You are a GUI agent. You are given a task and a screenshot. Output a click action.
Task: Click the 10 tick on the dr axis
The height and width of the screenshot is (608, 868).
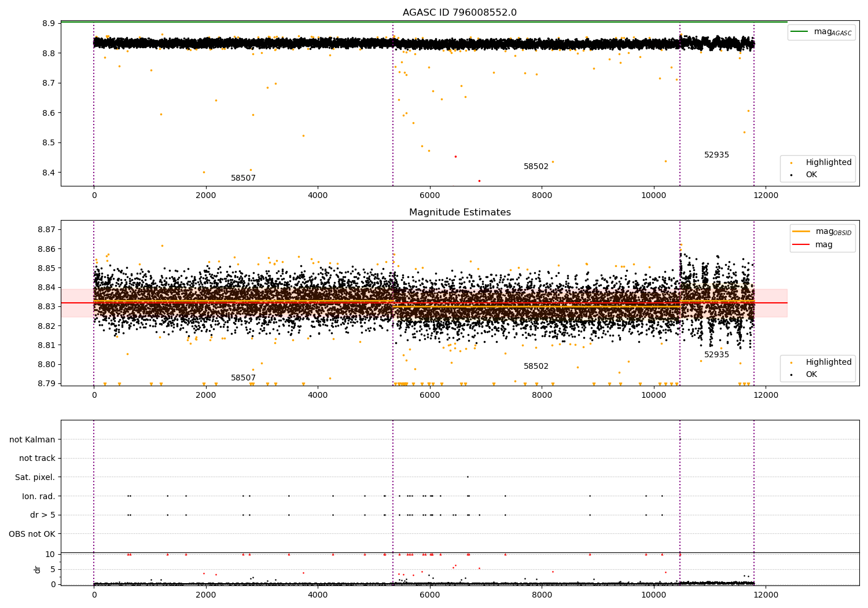[50, 554]
